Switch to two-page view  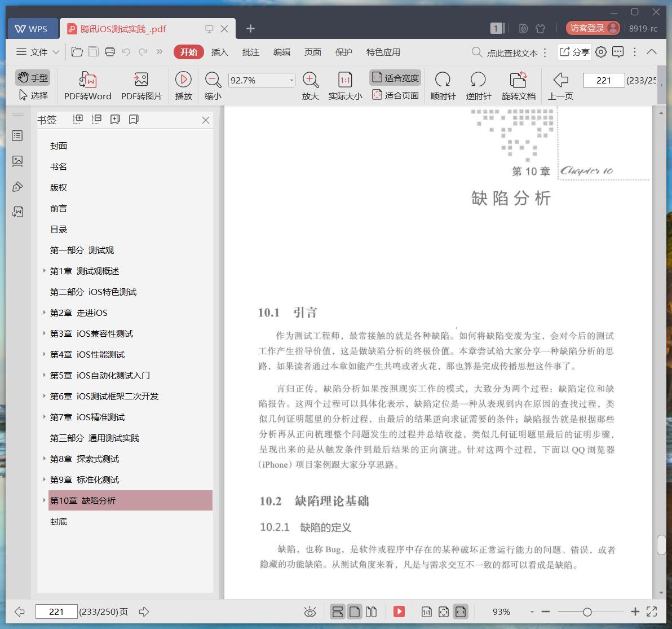[x=371, y=612]
